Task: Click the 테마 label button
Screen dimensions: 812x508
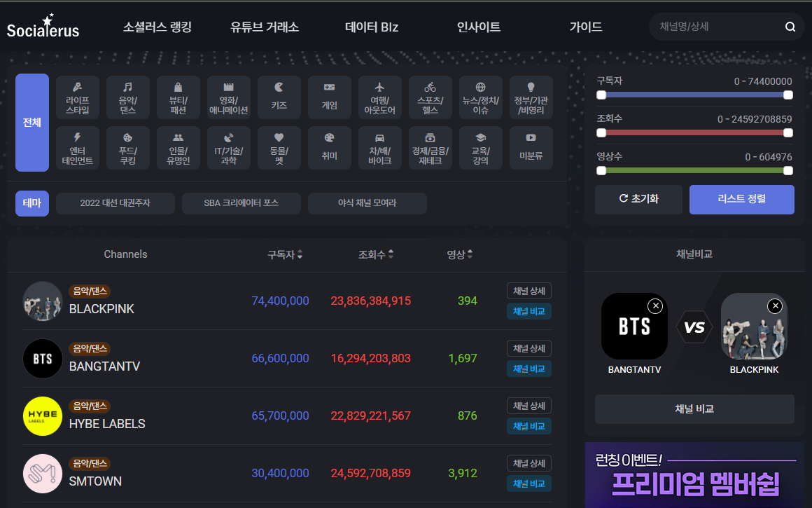Action: coord(32,203)
